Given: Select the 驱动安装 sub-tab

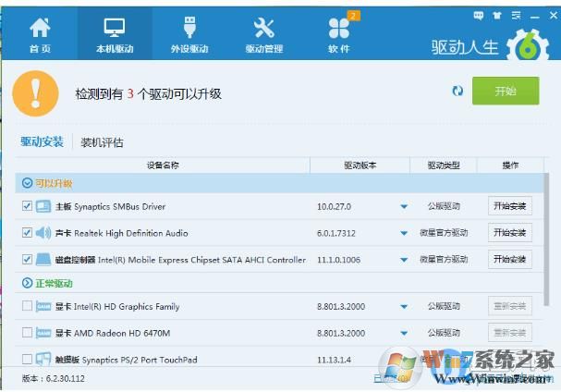Looking at the screenshot, I should pyautogui.click(x=42, y=141).
